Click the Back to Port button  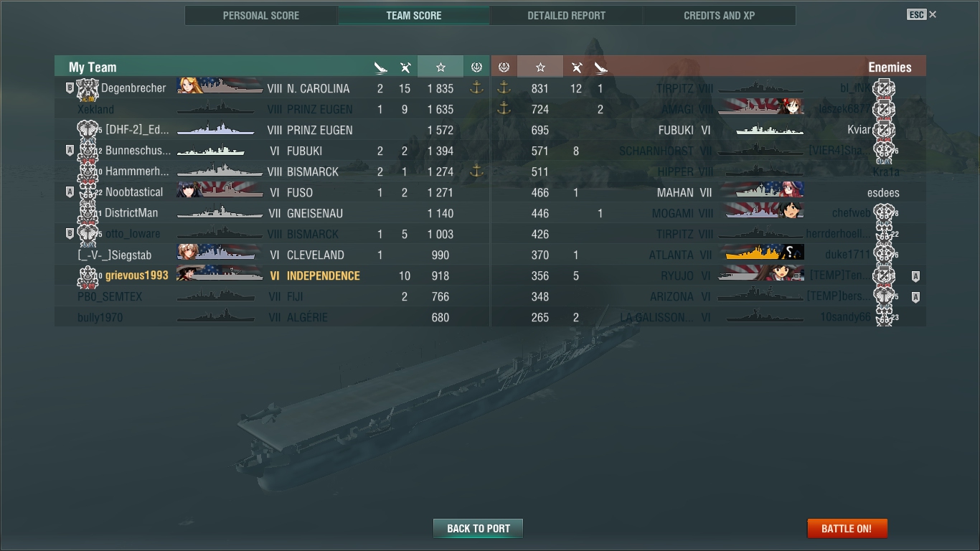tap(478, 529)
